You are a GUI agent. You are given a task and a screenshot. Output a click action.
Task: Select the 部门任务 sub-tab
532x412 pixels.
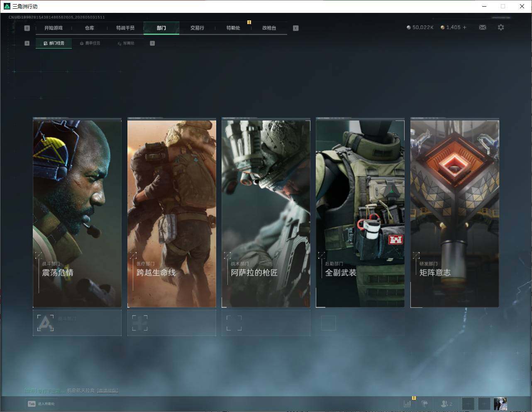click(x=54, y=43)
